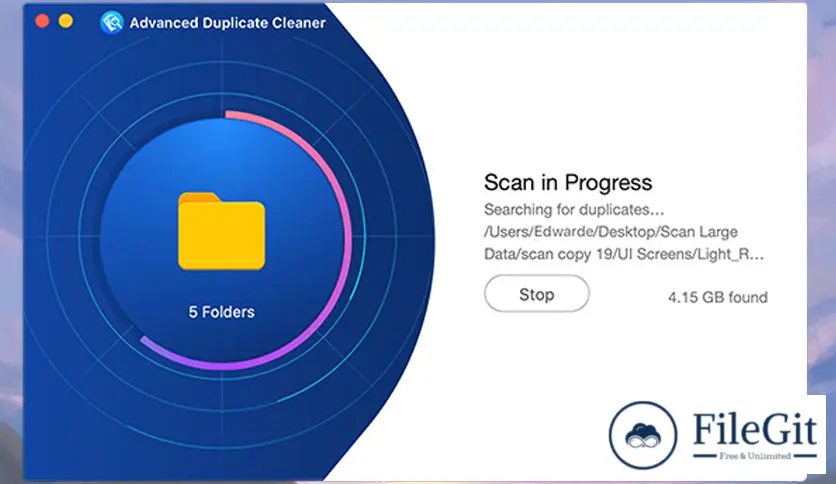Click the yellow folder icon
836x484 pixels.
221,231
